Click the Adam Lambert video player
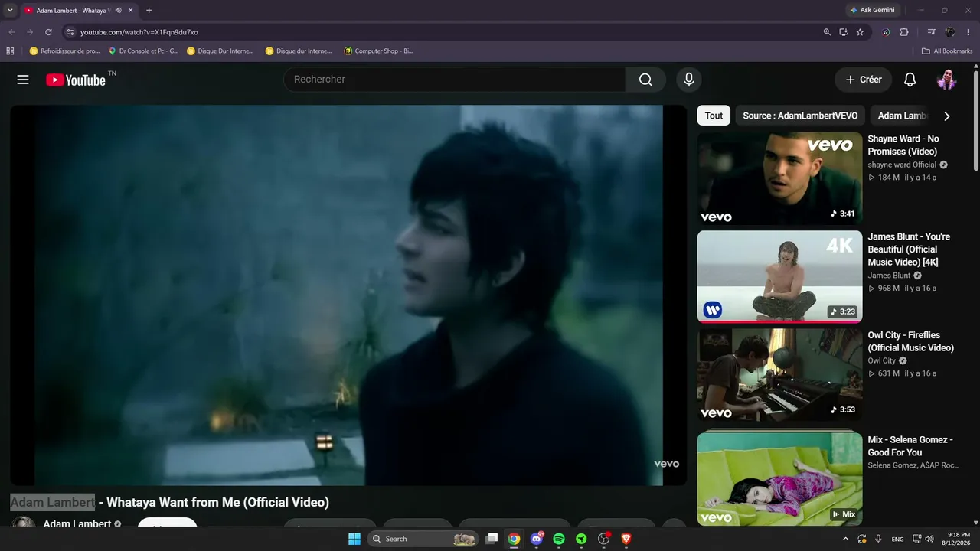The height and width of the screenshot is (551, 980). 348,295
